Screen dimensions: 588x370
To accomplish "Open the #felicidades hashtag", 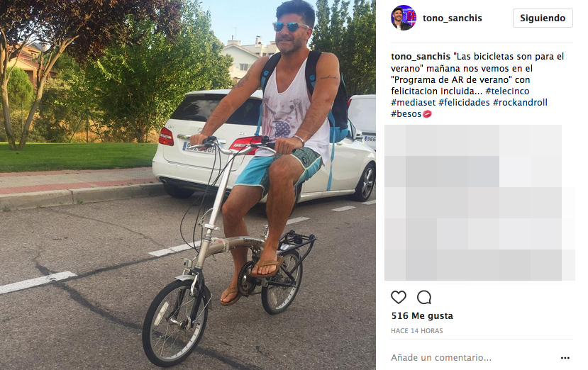I will (x=465, y=102).
